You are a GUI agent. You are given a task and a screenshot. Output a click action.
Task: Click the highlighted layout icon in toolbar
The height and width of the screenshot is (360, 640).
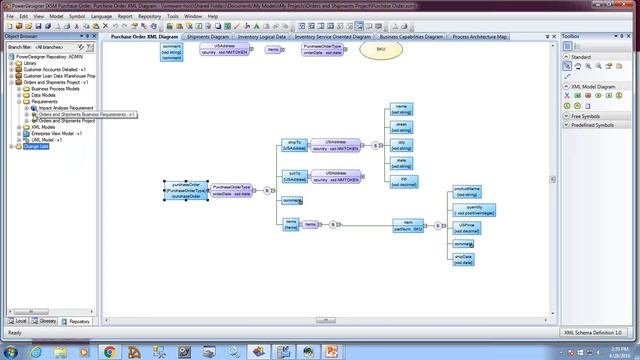tap(359, 26)
